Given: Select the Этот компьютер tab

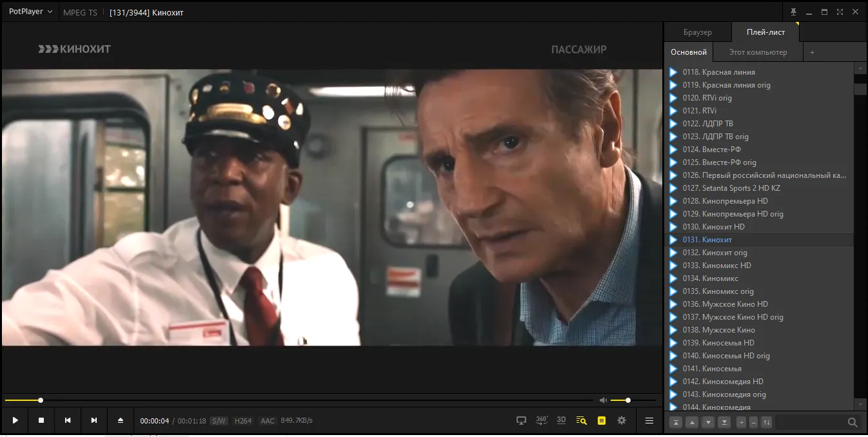Looking at the screenshot, I should tap(758, 52).
